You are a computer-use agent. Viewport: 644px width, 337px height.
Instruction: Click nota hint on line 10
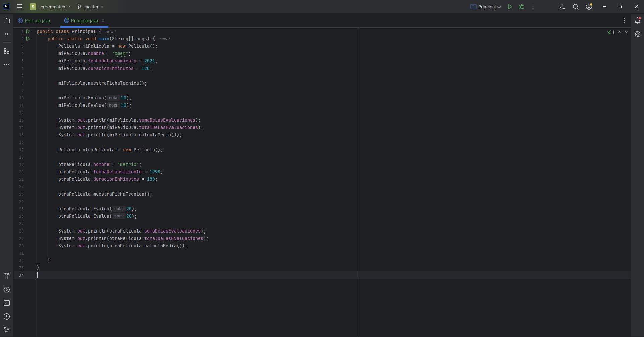click(113, 98)
